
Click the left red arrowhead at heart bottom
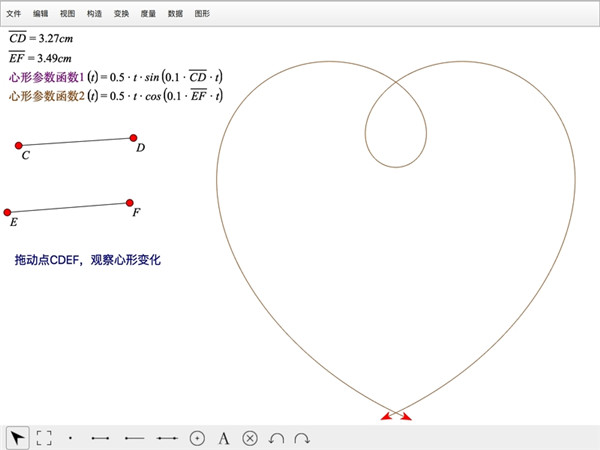click(386, 416)
